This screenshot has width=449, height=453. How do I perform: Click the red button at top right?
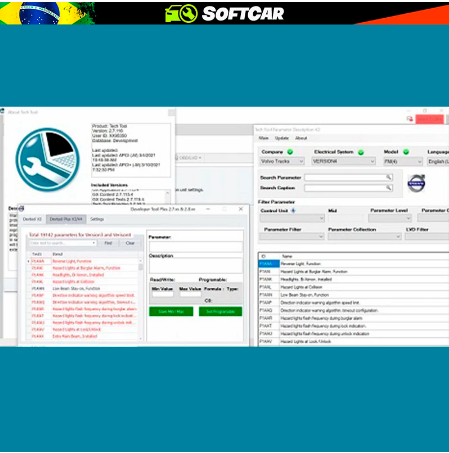(x=430, y=119)
